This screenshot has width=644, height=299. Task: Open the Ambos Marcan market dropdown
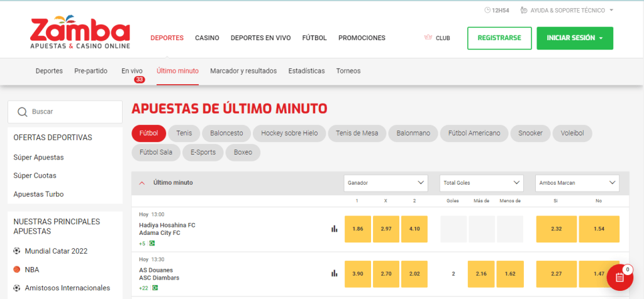pos(577,183)
